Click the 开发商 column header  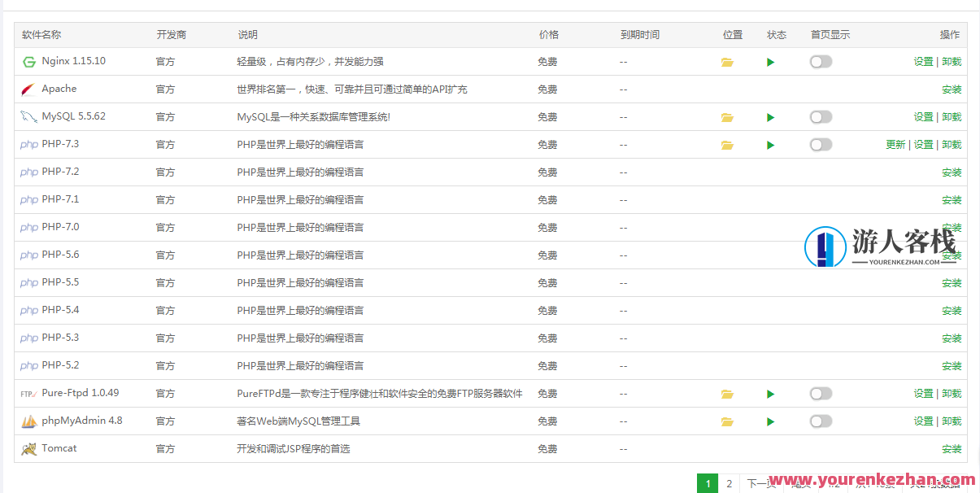pos(172,35)
